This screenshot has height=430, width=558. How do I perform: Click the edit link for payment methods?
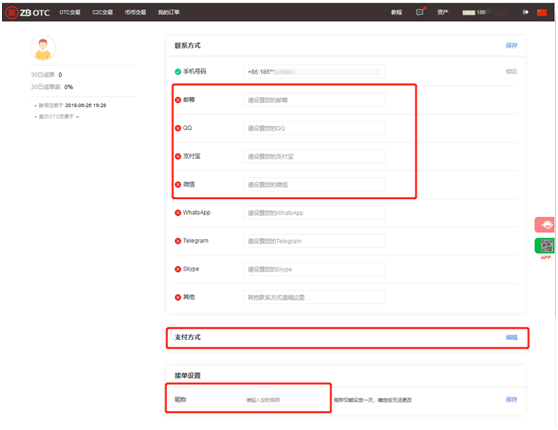pos(511,337)
